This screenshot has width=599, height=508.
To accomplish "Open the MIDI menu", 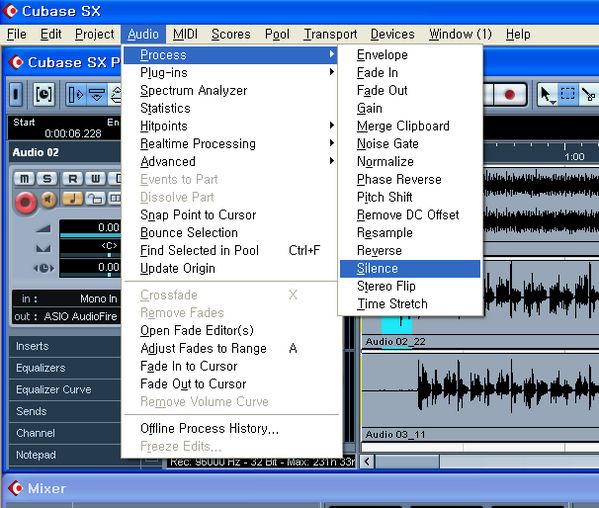I will [x=185, y=34].
